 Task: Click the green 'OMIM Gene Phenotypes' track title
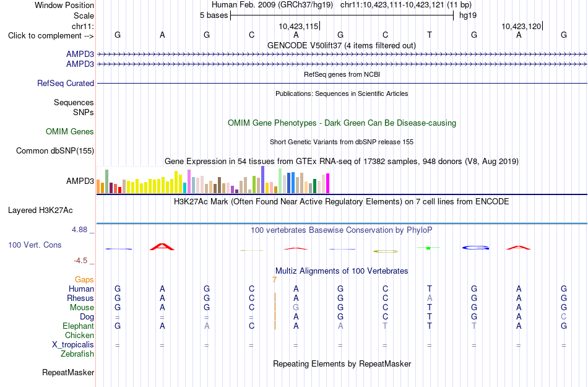pyautogui.click(x=342, y=123)
